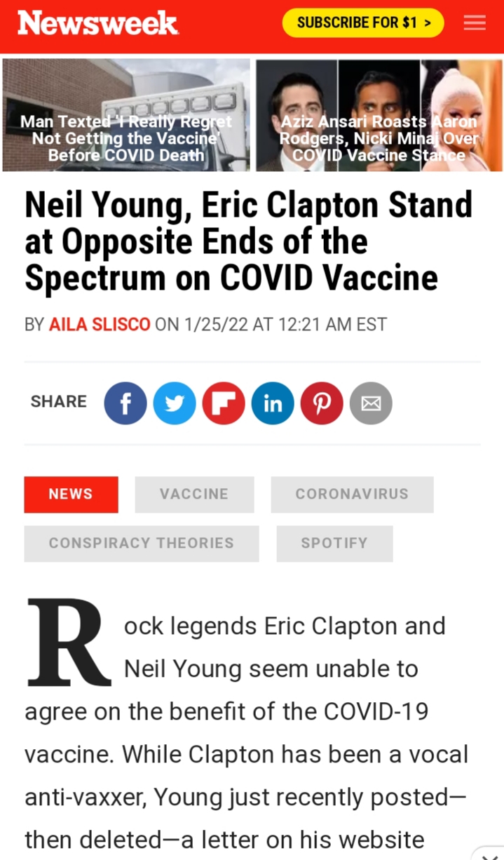Collapse the bottom-right chevron overlay
The width and height of the screenshot is (504, 860).
(491, 853)
